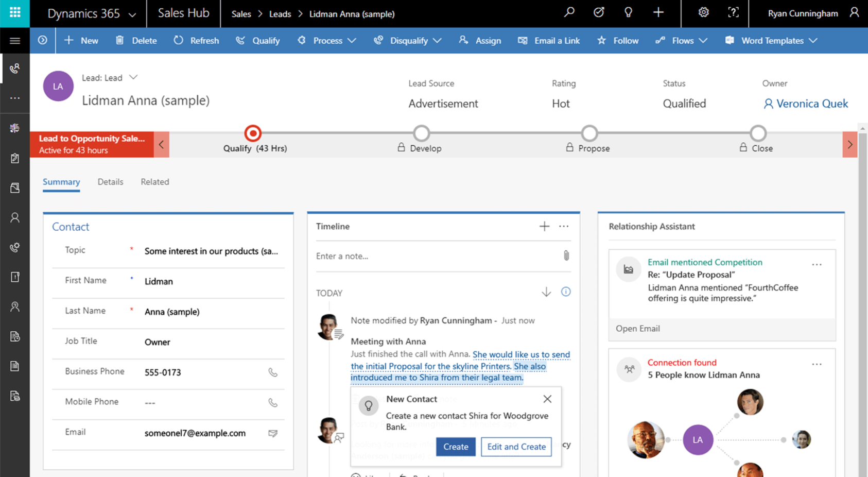868x477 pixels.
Task: Select the Qualify stage circle
Action: 253,133
